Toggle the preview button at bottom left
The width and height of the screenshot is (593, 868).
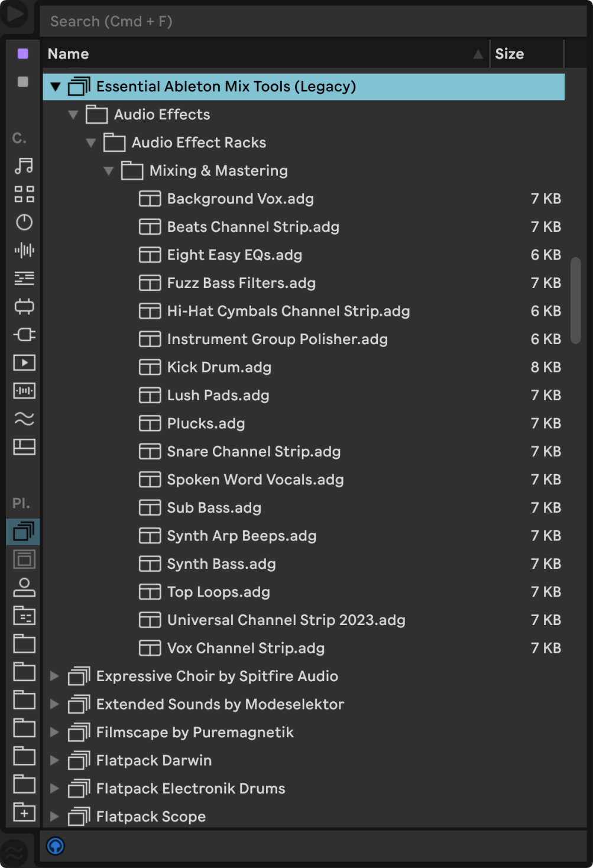[x=55, y=846]
